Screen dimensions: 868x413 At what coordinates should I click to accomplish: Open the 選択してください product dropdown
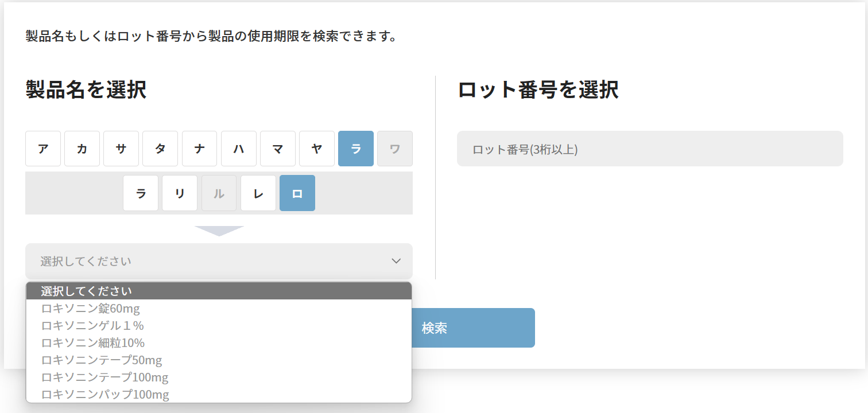click(219, 261)
